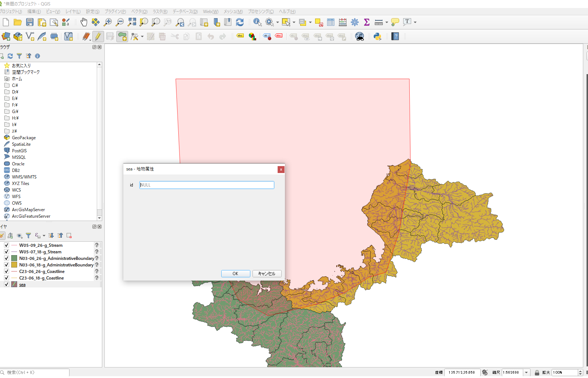588x378 pixels.
Task: Select the Pan Map hand tool
Action: click(84, 22)
